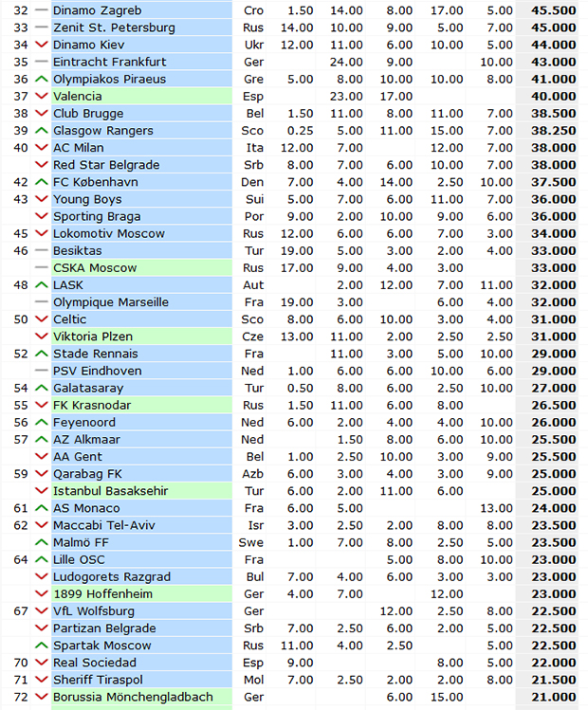Click the total 45.500 for Dinamo Zagreb

[554, 10]
